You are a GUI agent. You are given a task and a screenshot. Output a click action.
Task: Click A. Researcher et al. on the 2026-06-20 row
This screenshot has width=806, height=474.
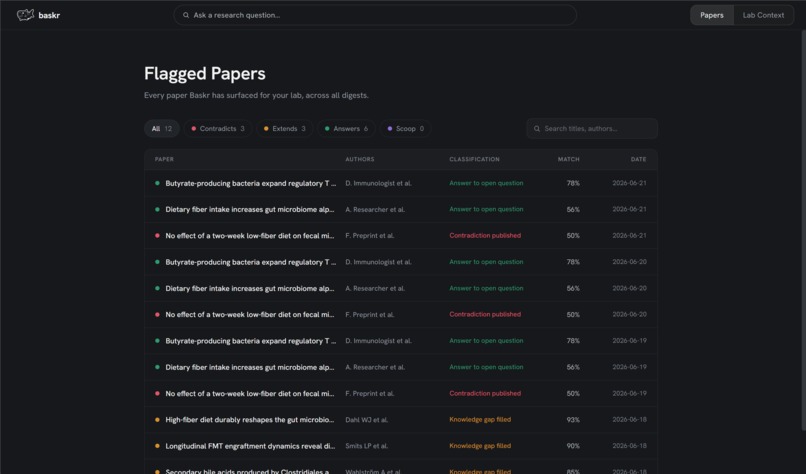pos(375,288)
